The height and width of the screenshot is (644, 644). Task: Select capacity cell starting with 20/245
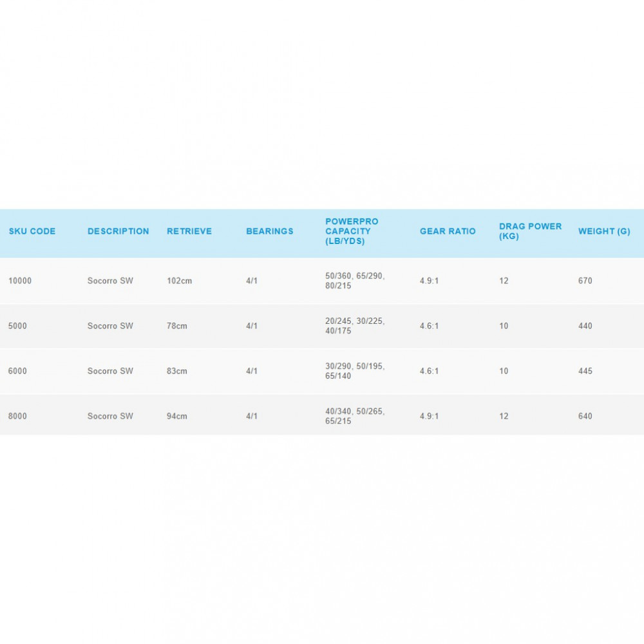click(355, 326)
